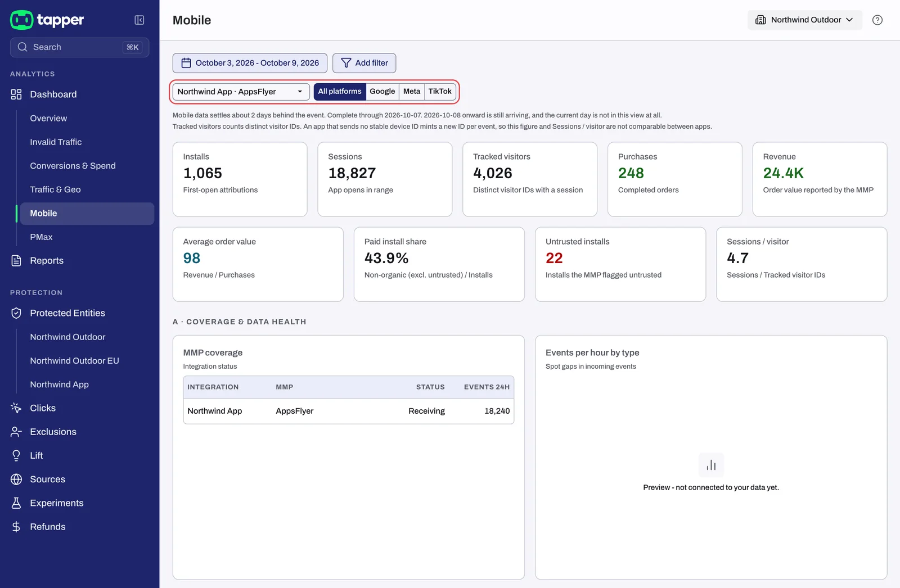Screen dimensions: 900x588
Task: Click the funnel icon on Add filter
Action: [346, 63]
